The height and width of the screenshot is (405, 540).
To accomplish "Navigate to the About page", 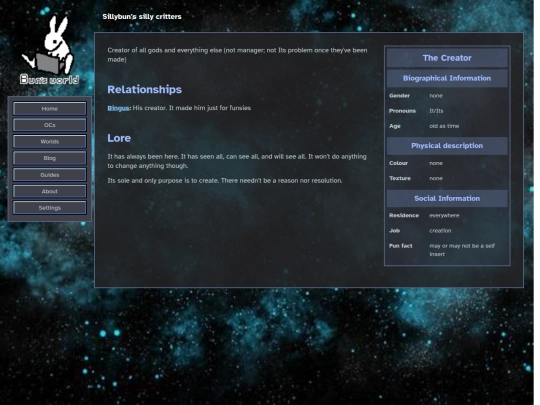I will point(50,191).
